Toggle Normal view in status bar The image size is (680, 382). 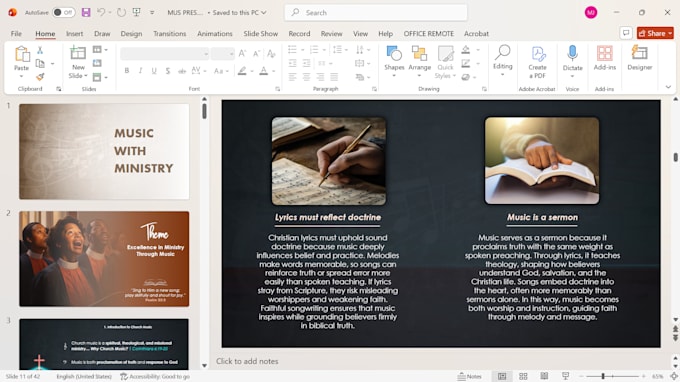coord(502,376)
